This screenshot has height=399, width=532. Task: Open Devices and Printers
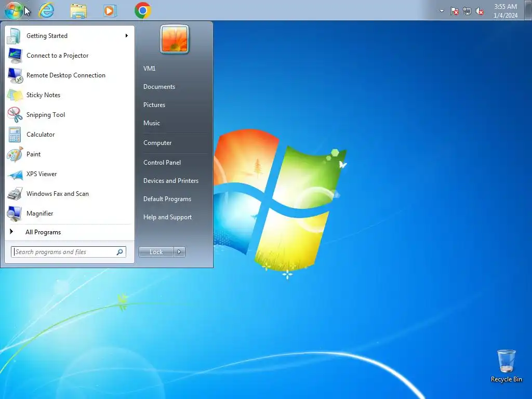click(170, 180)
